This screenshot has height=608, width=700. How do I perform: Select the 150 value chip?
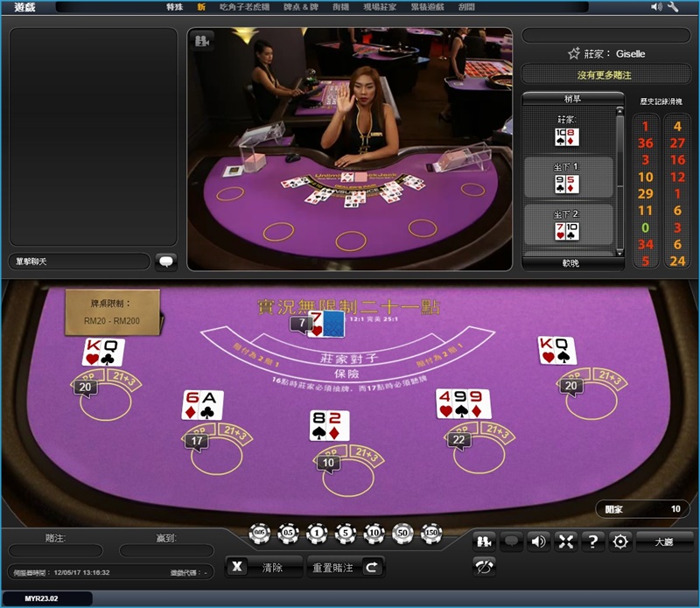(x=431, y=534)
